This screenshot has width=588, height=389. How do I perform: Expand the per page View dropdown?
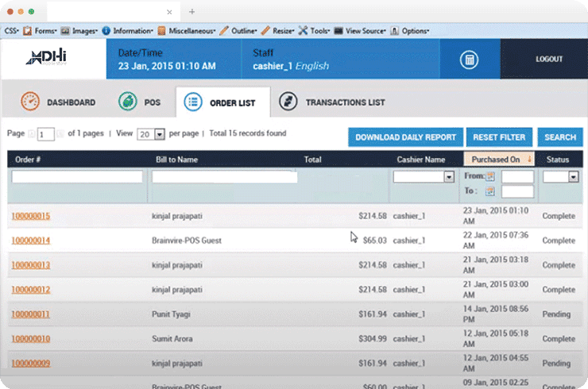[150, 134]
